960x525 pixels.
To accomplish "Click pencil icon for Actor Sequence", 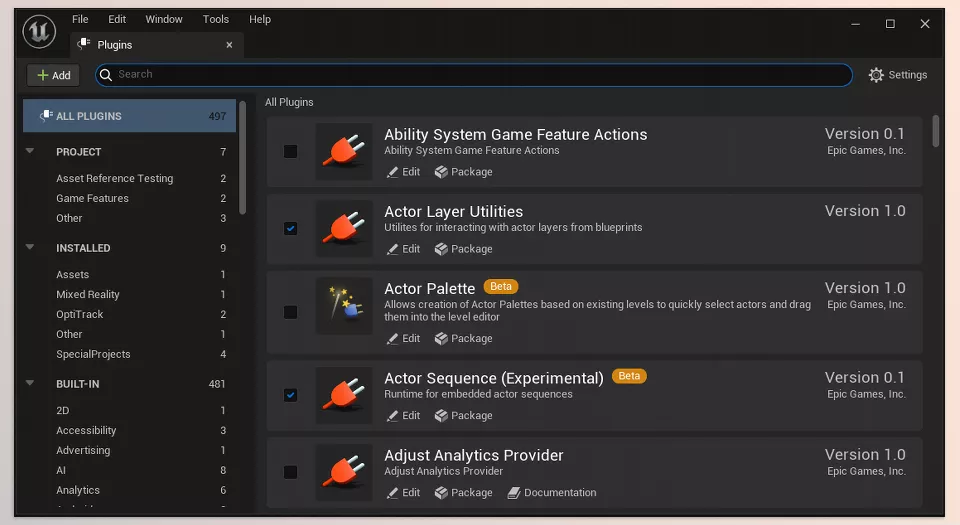I will (x=392, y=415).
